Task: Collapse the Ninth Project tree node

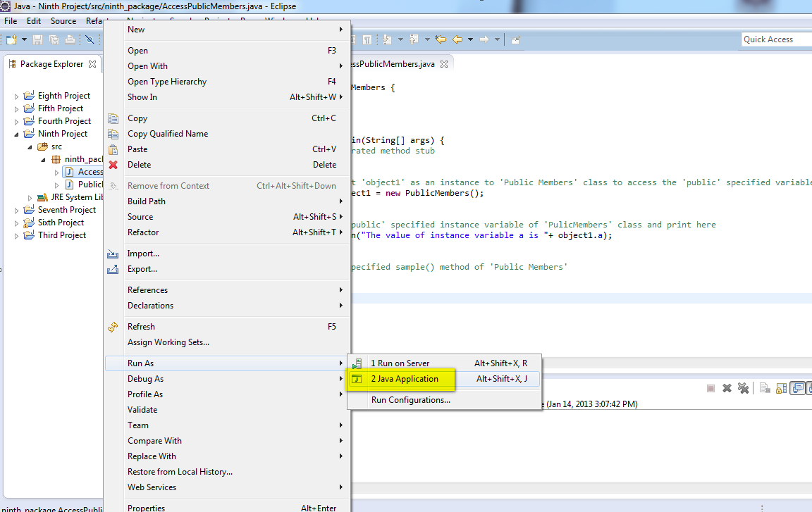Action: coord(17,135)
